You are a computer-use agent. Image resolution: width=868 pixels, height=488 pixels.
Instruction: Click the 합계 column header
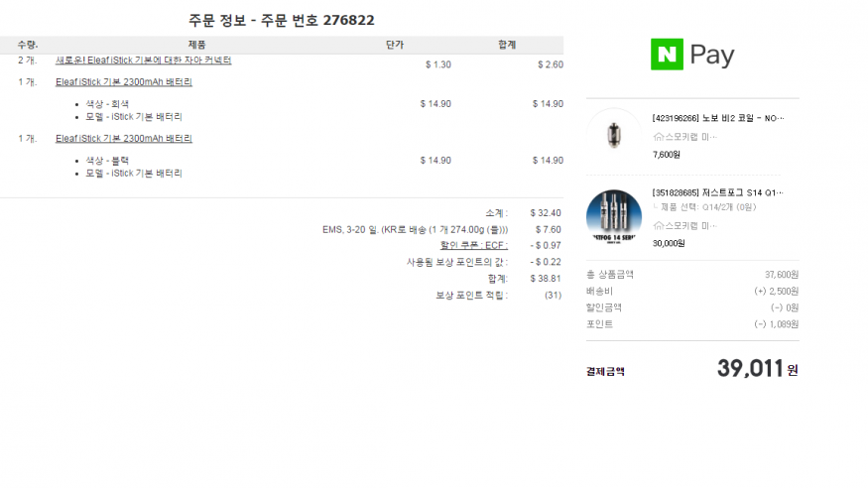click(x=507, y=45)
